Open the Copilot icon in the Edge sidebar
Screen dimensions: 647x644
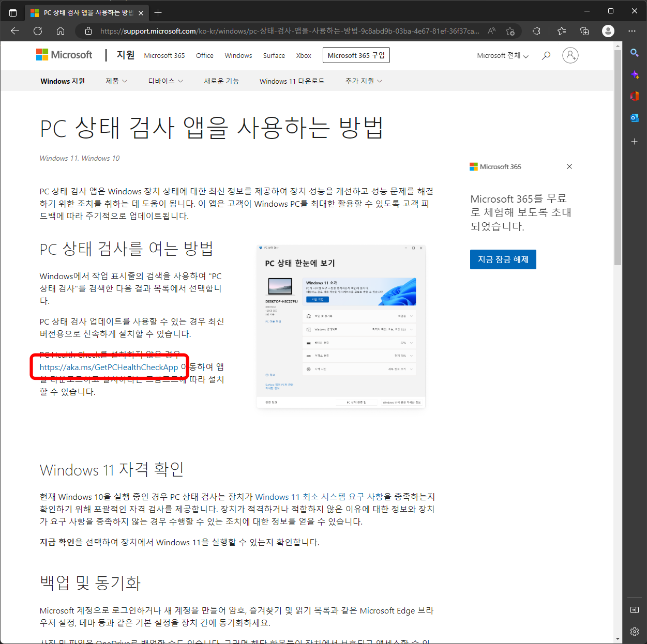point(635,74)
